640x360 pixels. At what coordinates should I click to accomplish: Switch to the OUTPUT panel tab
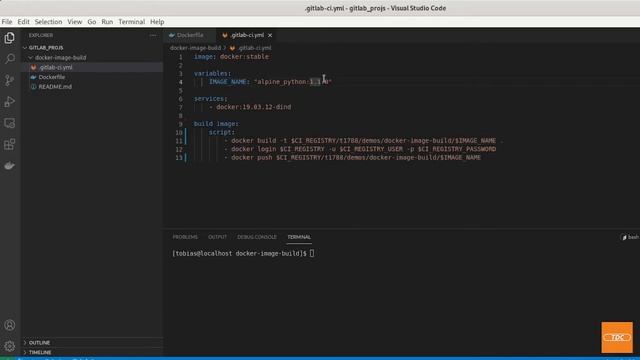click(217, 237)
